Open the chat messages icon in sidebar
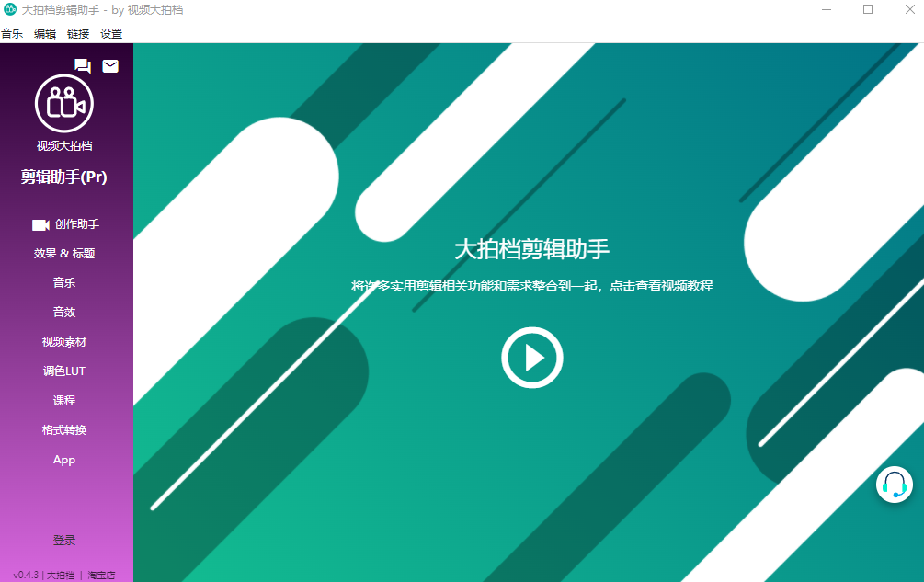The width and height of the screenshot is (924, 582). pos(83,65)
